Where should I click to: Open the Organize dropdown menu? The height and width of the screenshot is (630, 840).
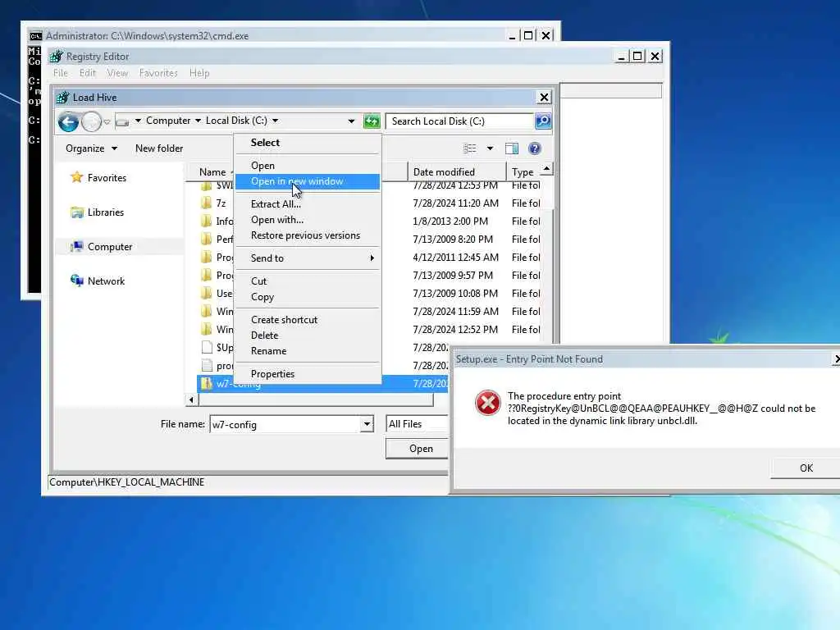(91, 148)
